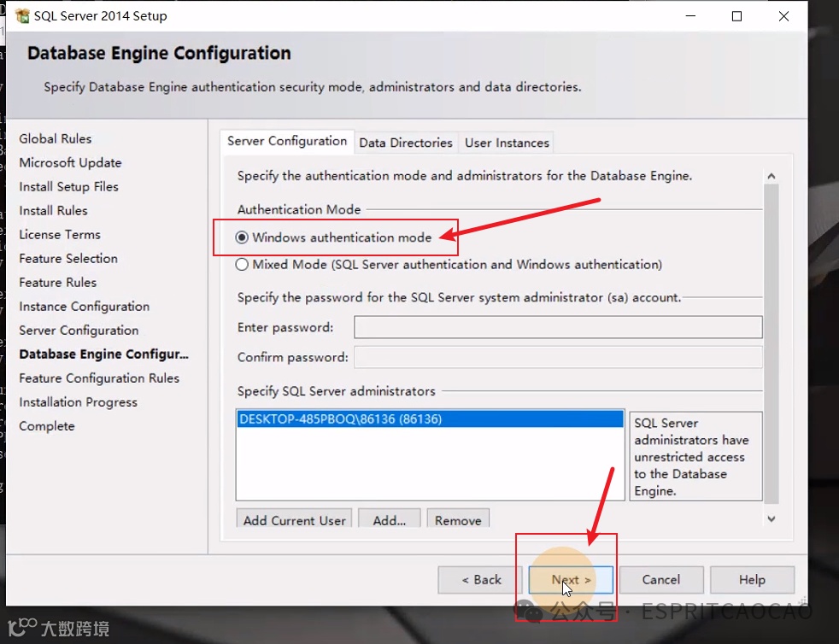Click the Feature Selection step
839x644 pixels.
click(68, 258)
